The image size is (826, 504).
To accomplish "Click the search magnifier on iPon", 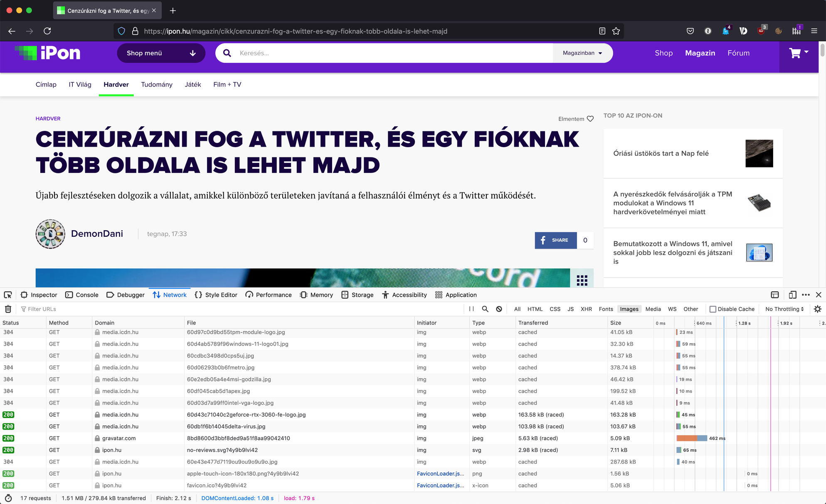I will click(227, 53).
